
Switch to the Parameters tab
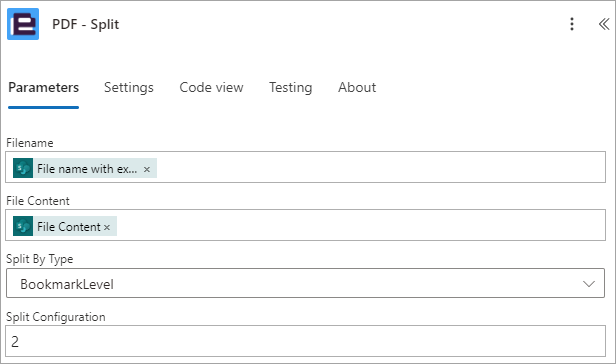44,87
